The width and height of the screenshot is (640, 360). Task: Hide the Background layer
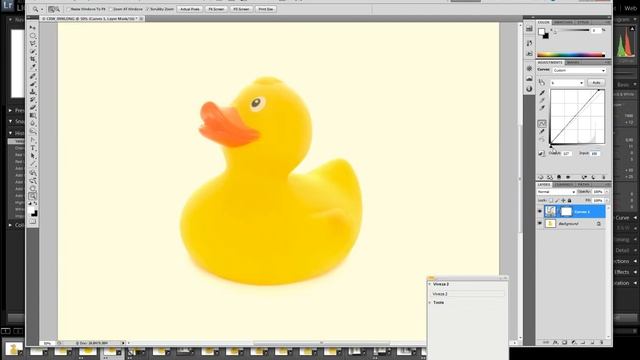point(540,224)
